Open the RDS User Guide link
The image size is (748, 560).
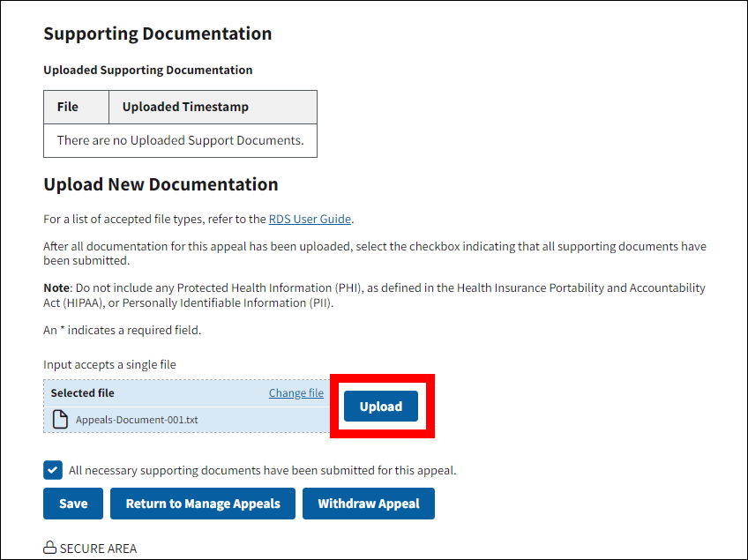click(x=310, y=220)
